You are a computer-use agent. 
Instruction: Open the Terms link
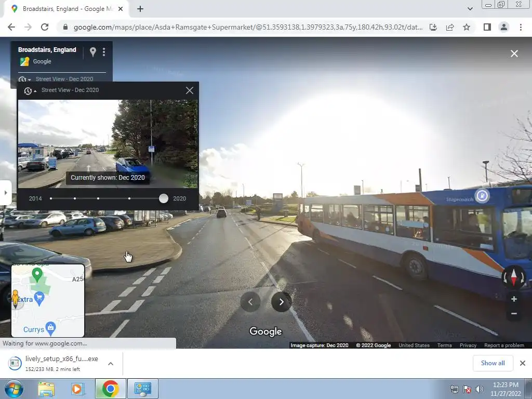(445, 345)
